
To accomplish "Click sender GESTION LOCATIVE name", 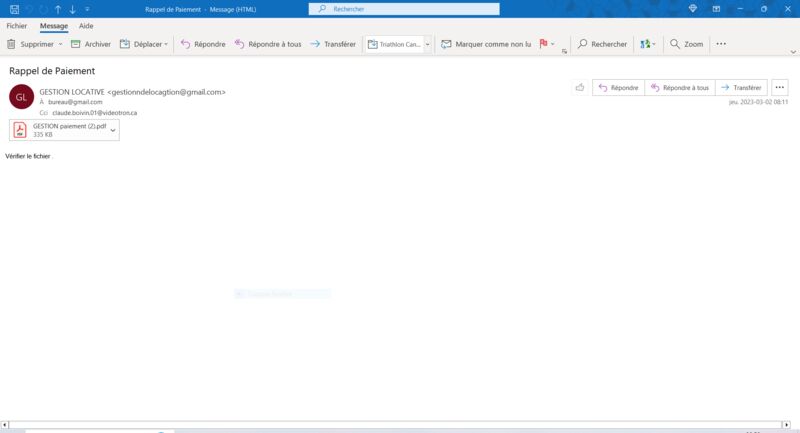I will click(72, 92).
